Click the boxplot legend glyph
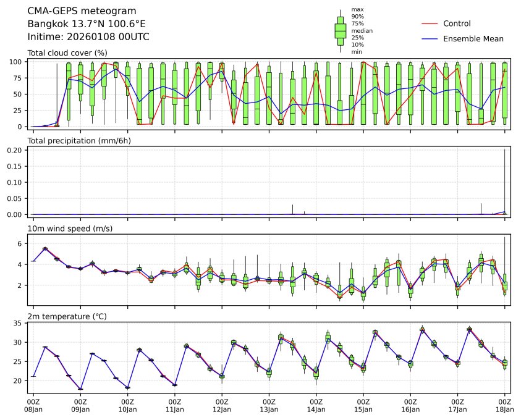This screenshot has height=420, width=521. (340, 31)
